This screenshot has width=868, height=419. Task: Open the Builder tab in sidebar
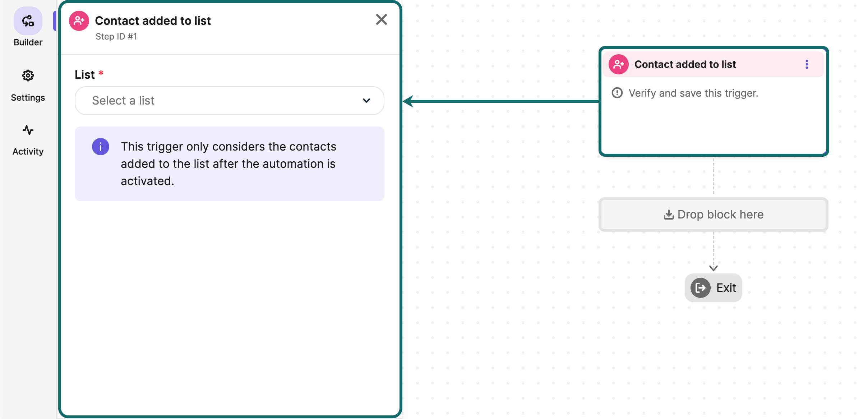click(28, 27)
